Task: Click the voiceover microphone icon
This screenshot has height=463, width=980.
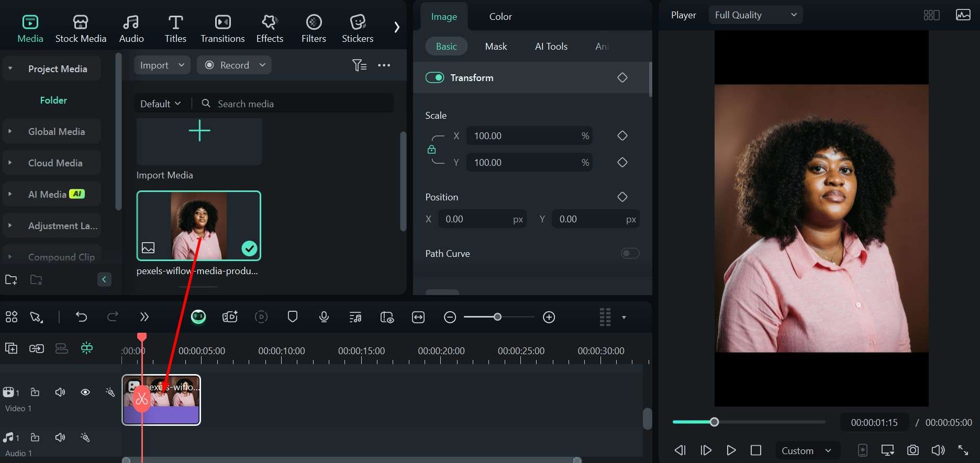Action: (x=324, y=317)
